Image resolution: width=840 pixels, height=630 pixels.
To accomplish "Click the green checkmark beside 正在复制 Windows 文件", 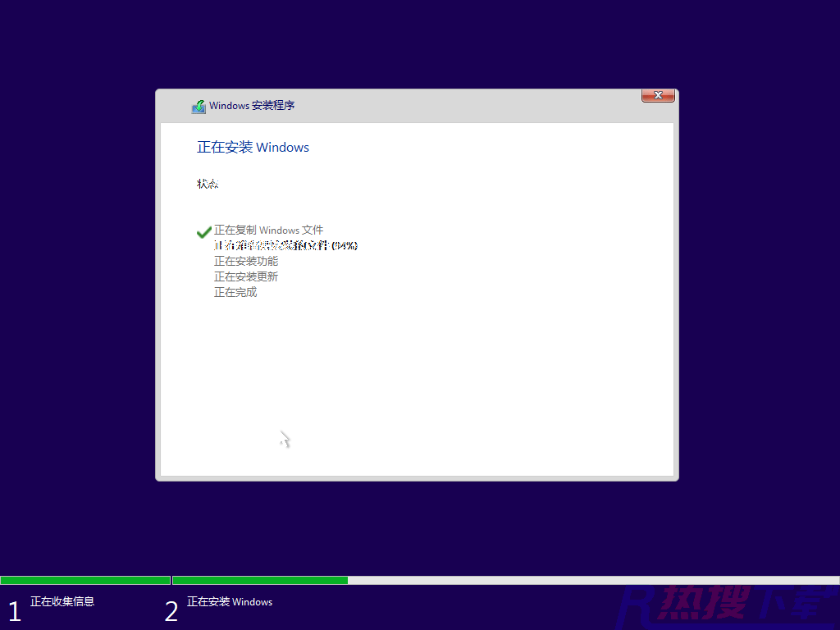I will pos(203,232).
